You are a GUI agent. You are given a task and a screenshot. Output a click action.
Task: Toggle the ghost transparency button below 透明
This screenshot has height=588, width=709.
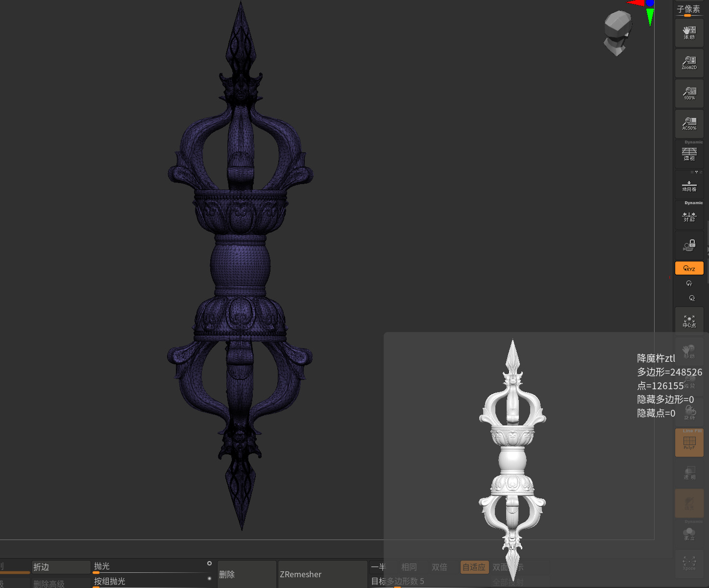(x=689, y=503)
